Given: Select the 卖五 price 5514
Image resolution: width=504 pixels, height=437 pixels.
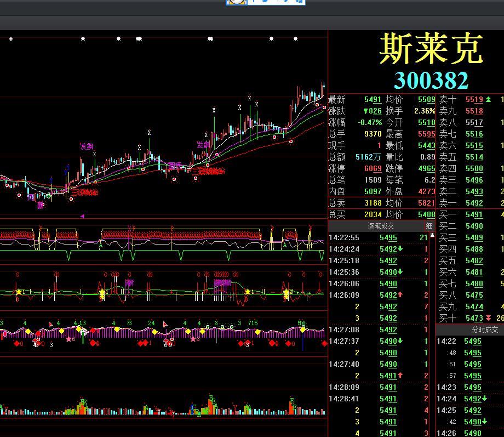Looking at the screenshot, I should pyautogui.click(x=474, y=157).
